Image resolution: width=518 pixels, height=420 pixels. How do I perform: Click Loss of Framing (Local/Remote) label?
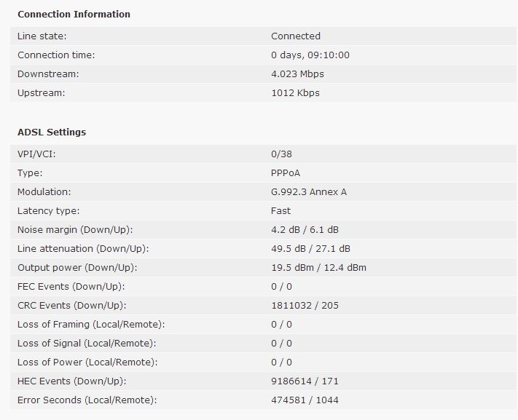(91, 325)
